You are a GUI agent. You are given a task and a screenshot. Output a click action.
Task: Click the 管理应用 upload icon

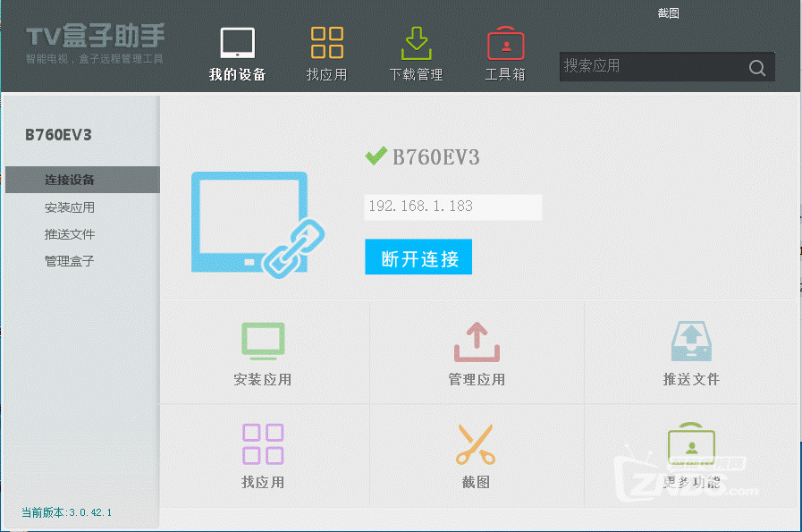pyautogui.click(x=477, y=341)
